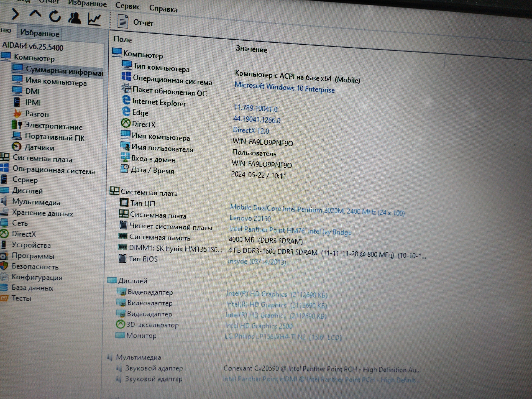Open favorites via the user silhouette icon
The height and width of the screenshot is (399, 532).
(75, 18)
